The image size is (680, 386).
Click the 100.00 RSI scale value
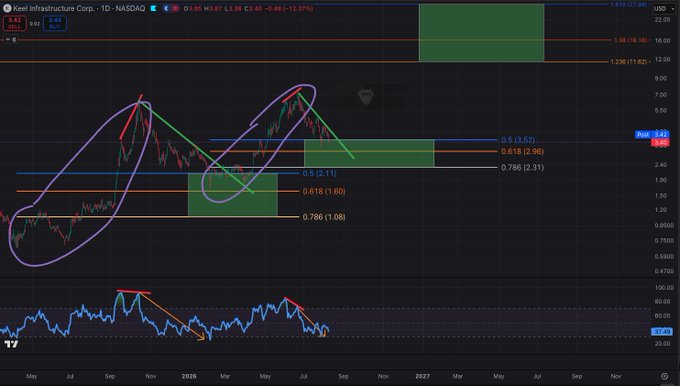[664, 288]
